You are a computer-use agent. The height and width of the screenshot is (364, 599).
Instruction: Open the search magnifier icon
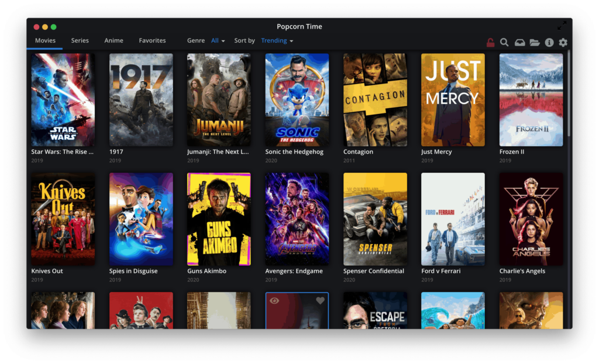click(504, 42)
